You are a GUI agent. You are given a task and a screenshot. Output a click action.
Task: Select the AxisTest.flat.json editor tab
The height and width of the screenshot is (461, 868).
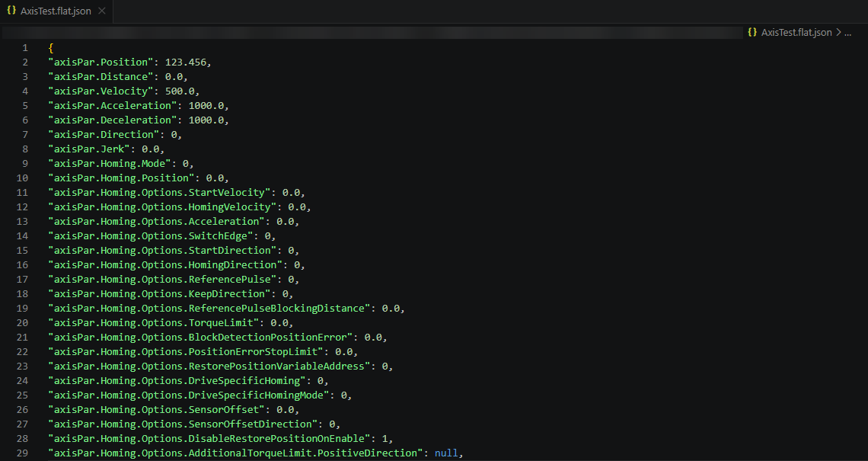coord(56,11)
